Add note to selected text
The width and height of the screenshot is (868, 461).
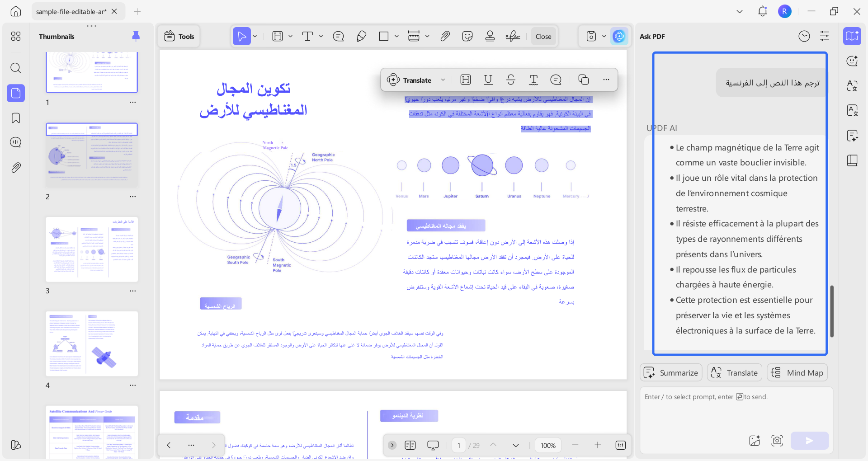point(556,80)
